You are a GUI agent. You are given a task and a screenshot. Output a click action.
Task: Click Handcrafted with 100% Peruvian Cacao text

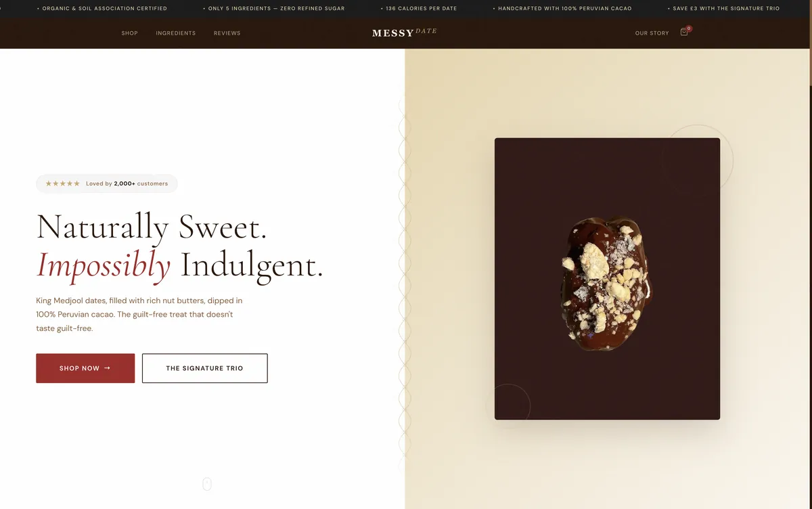point(565,9)
